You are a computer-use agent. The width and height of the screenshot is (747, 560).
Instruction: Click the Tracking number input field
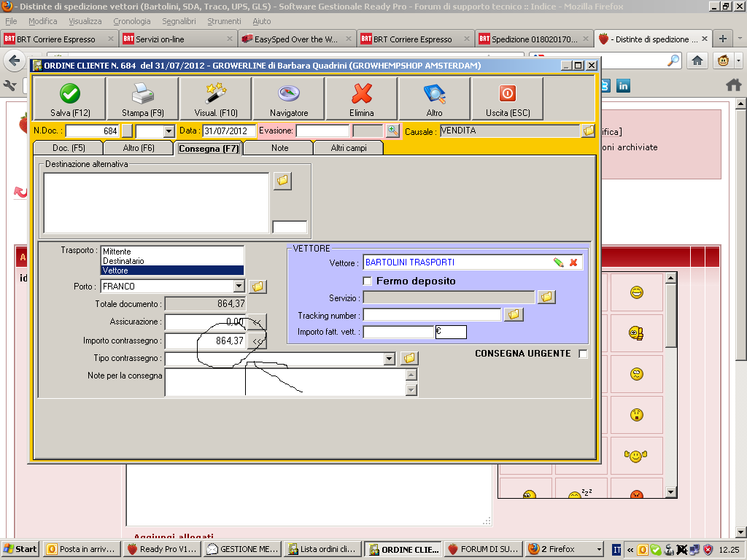(432, 315)
